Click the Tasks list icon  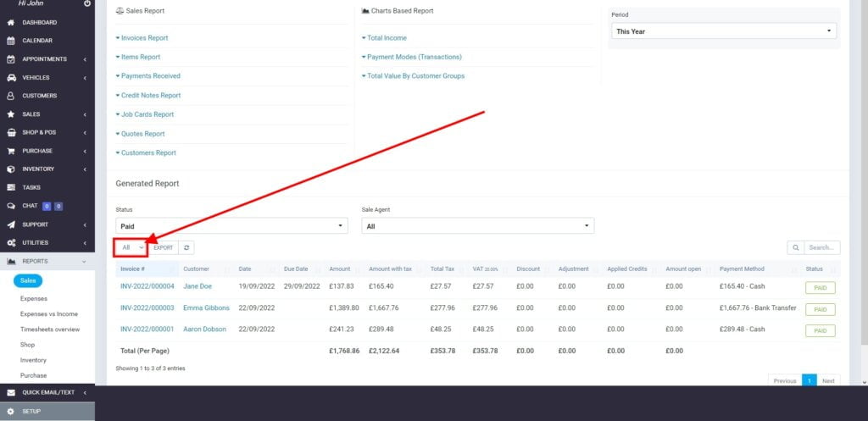coord(10,187)
